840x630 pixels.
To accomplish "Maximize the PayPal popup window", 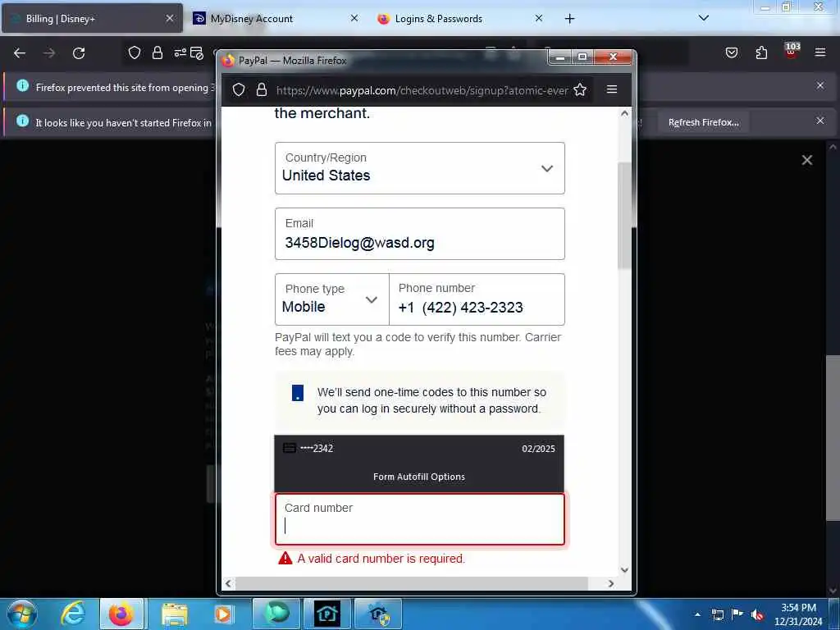I will click(x=582, y=57).
